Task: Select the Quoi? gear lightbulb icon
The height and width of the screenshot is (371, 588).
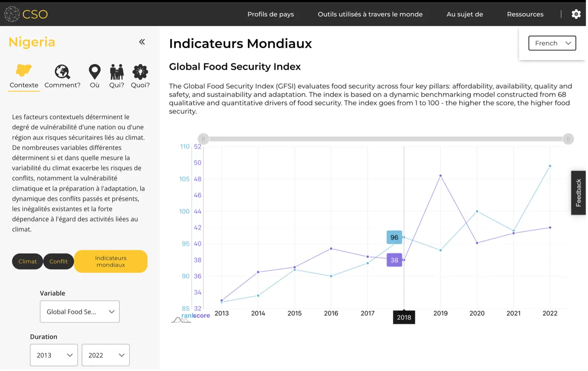Action: (x=140, y=72)
